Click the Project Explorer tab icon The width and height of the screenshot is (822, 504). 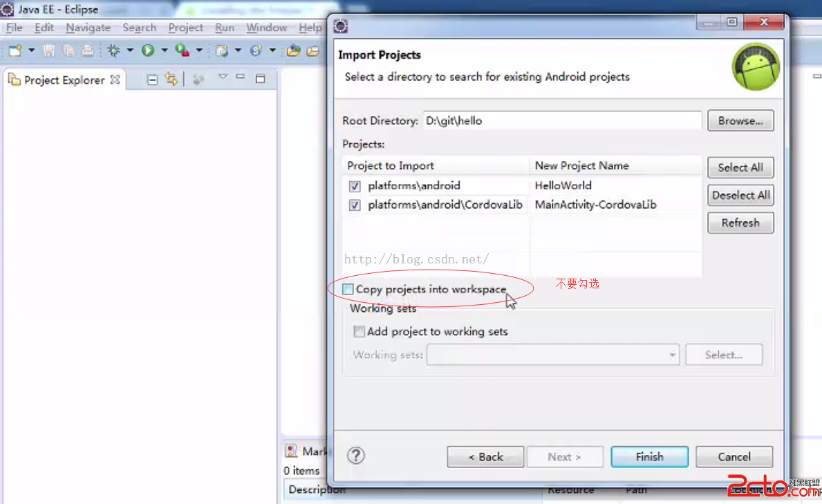click(14, 80)
